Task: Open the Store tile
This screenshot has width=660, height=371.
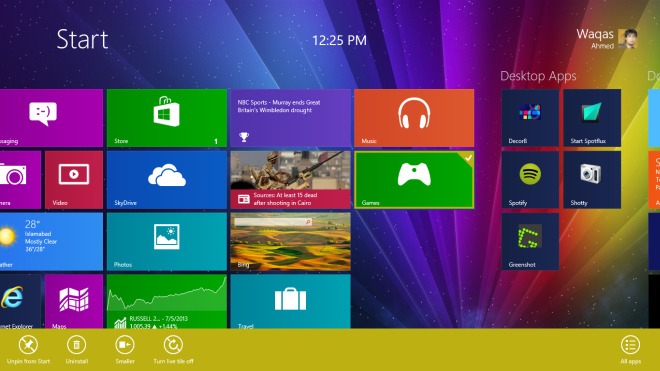Action: (167, 118)
